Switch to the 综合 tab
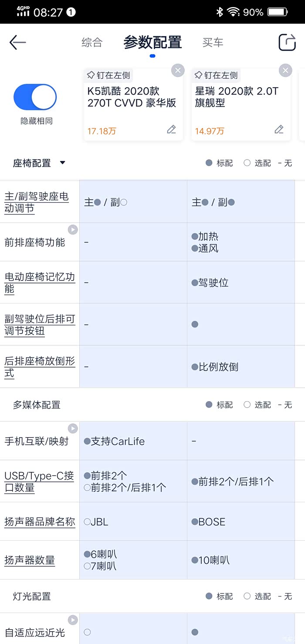 click(92, 42)
